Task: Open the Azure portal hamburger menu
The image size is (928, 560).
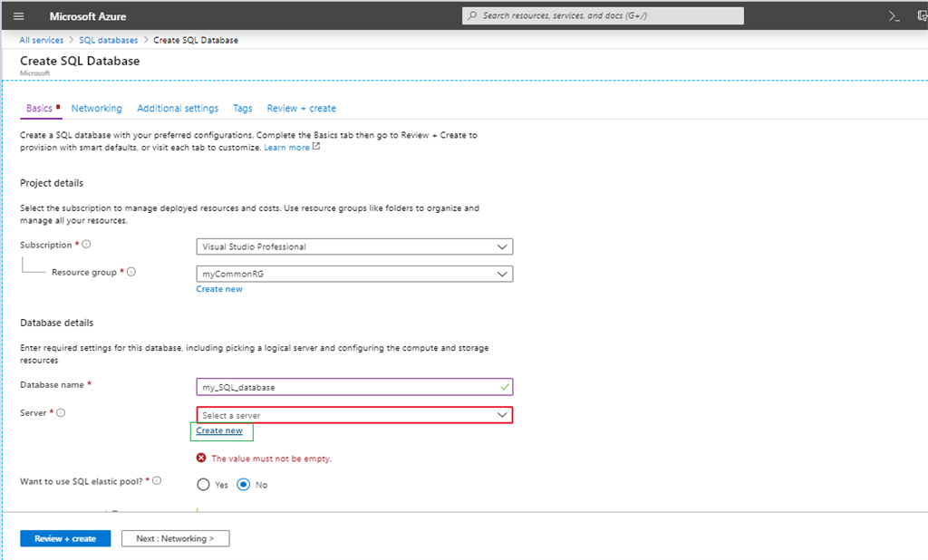Action: (19, 16)
